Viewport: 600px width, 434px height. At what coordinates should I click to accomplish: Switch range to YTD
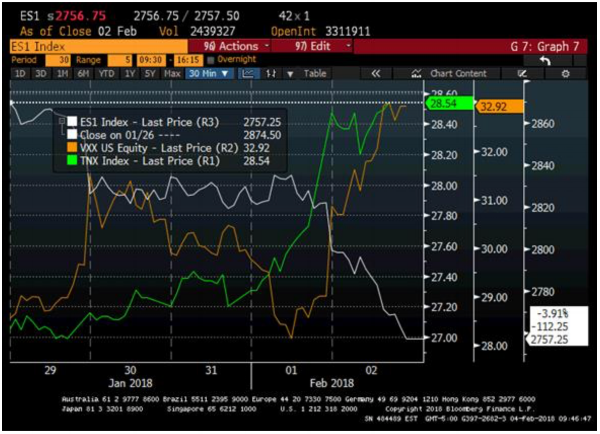pos(106,73)
